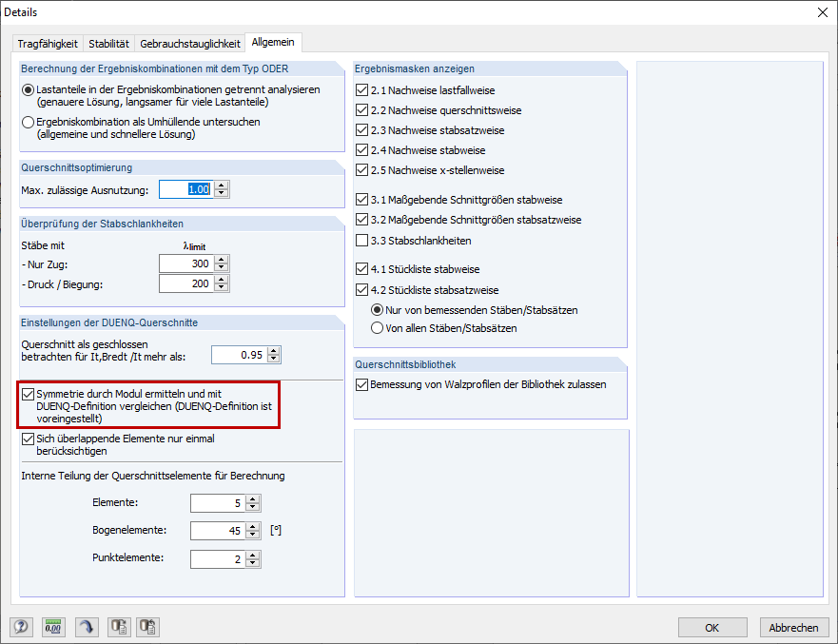Choose Von allen Stäben/Stabsätzen option

click(378, 329)
